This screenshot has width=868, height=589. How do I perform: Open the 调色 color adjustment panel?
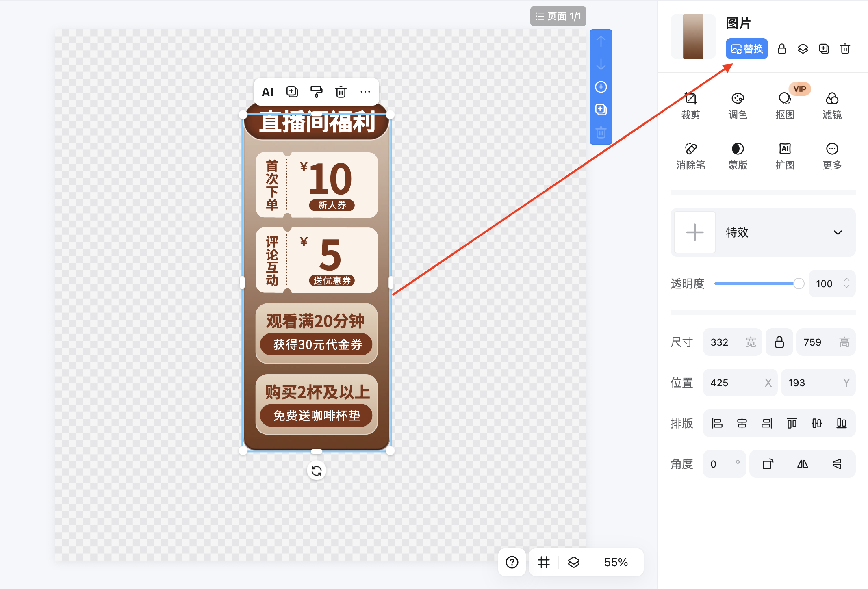pyautogui.click(x=738, y=104)
